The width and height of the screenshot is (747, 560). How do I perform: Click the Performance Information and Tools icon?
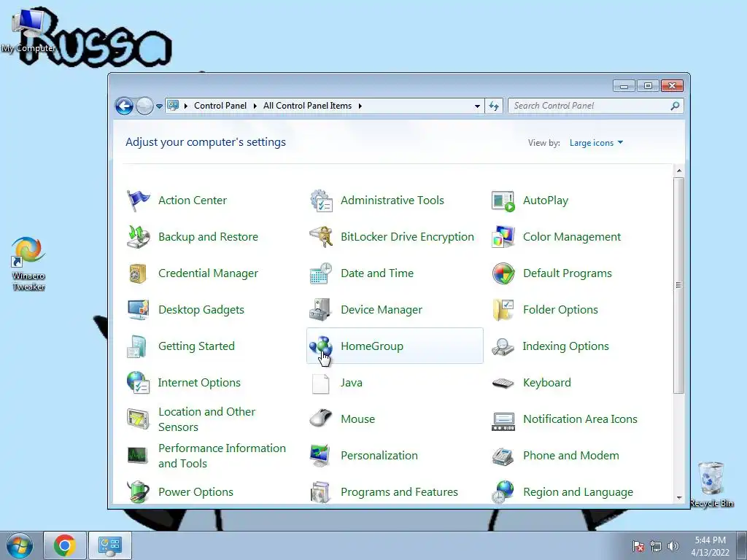click(138, 455)
